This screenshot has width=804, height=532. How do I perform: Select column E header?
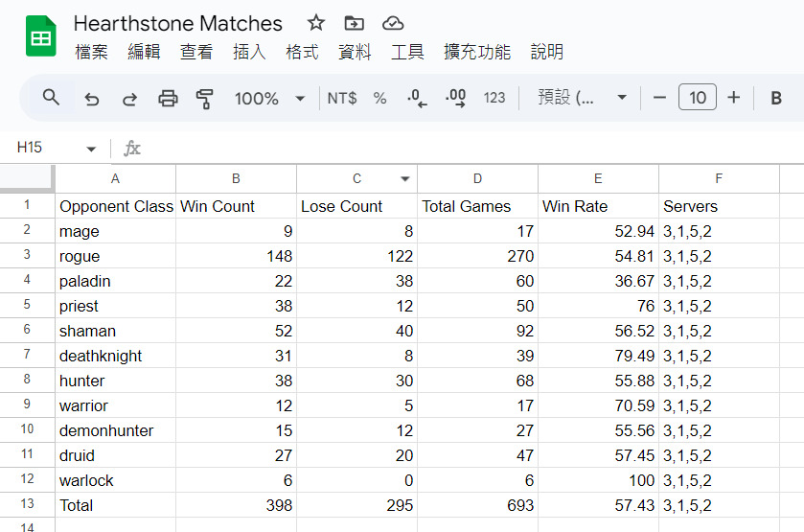click(x=598, y=178)
